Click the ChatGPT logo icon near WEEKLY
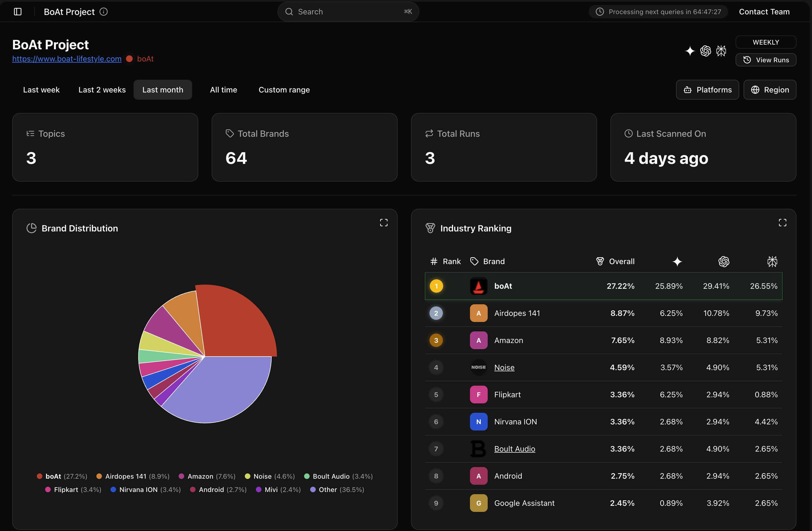This screenshot has height=531, width=812. point(706,51)
